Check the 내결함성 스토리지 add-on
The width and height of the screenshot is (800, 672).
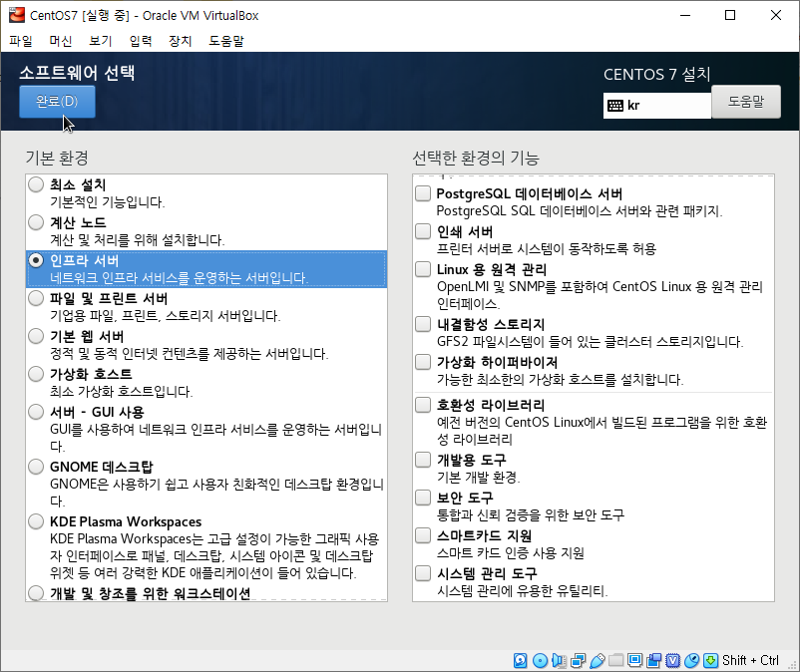(423, 324)
